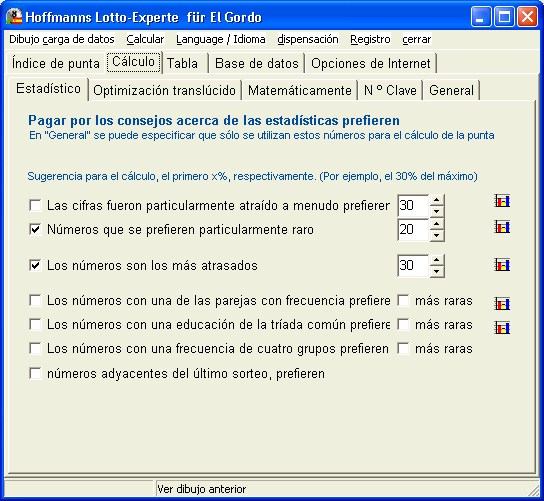
Task: Click 'Ver dibujo anterior' in status bar
Action: (x=202, y=489)
